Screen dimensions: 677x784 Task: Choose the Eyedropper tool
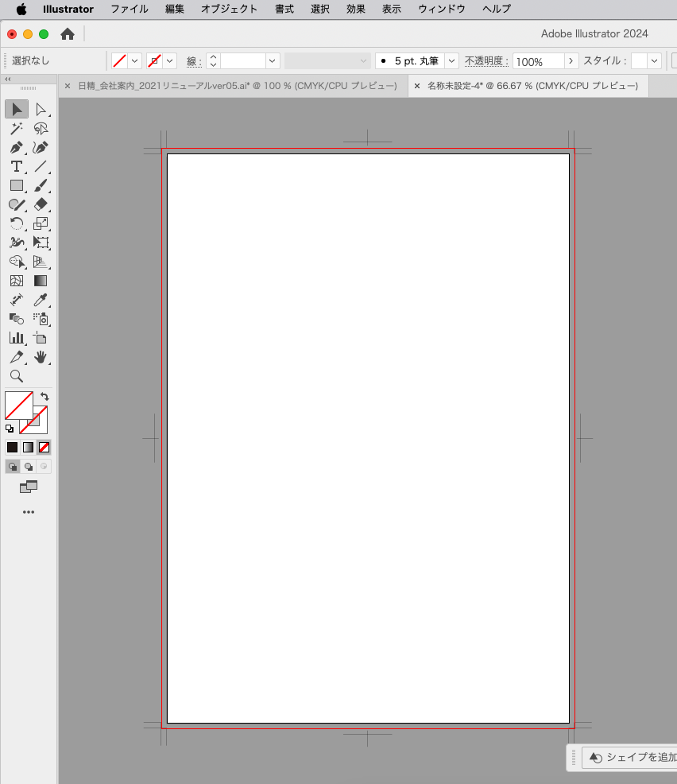(x=41, y=300)
